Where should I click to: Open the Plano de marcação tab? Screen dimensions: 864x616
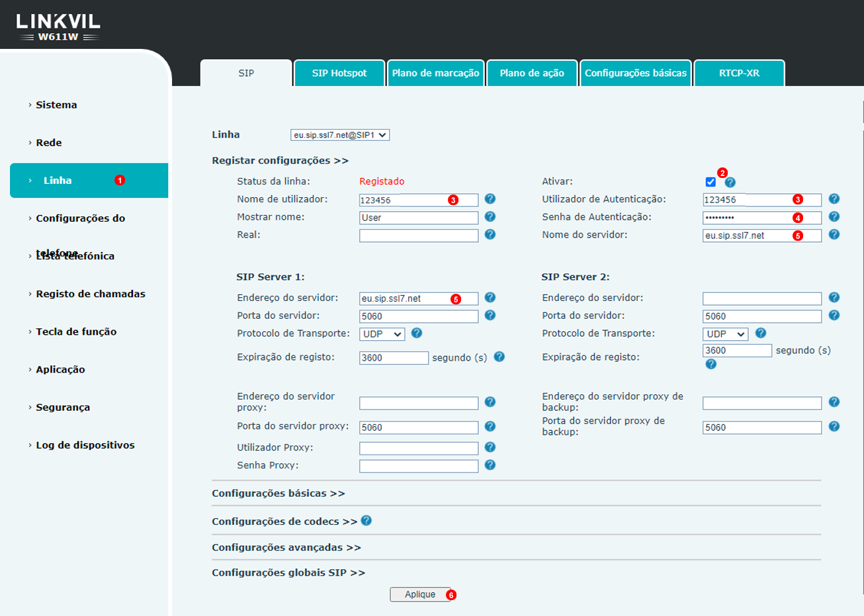click(435, 73)
